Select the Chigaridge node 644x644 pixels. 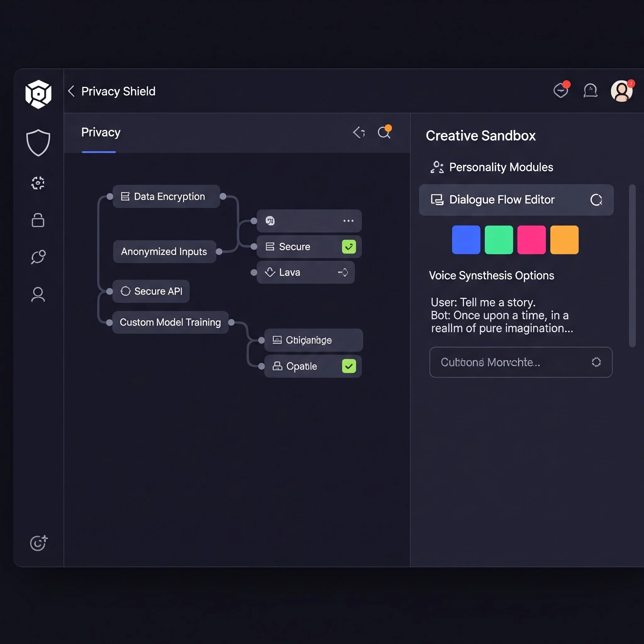pyautogui.click(x=313, y=340)
